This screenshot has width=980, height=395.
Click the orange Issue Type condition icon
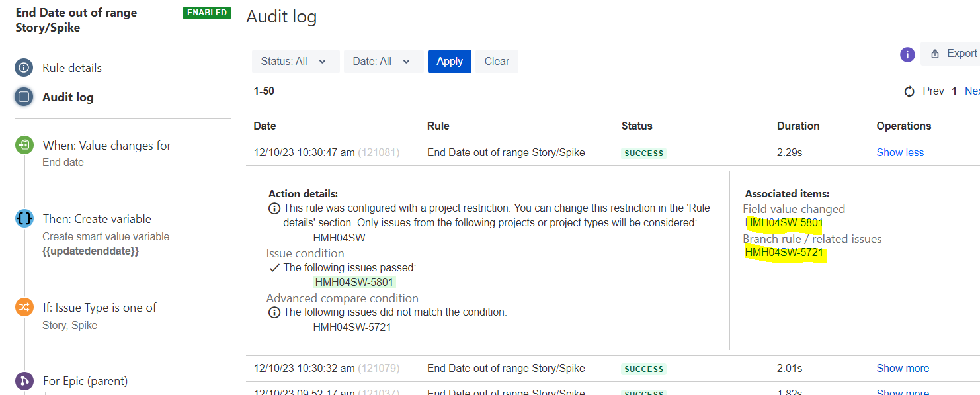tap(24, 308)
